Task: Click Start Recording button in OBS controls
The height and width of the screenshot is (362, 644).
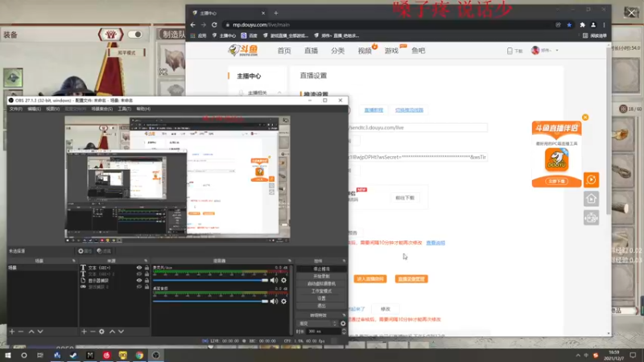Action: click(321, 276)
